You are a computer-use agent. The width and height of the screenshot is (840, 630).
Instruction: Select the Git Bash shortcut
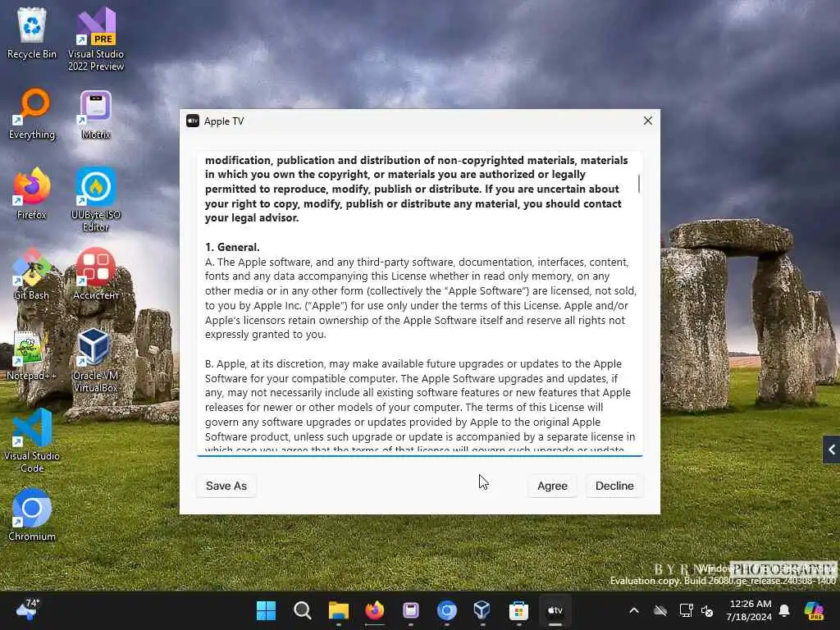tap(32, 274)
